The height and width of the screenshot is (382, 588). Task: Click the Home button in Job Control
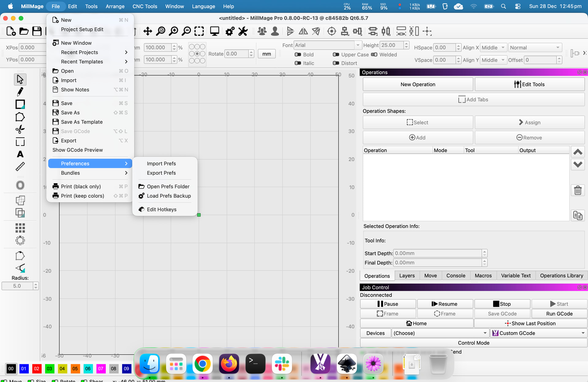tap(417, 323)
